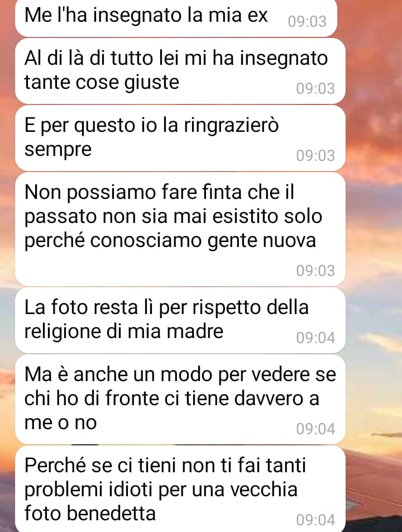
Task: Click the timestamp beside the word "sempre"
Action: pos(315,156)
